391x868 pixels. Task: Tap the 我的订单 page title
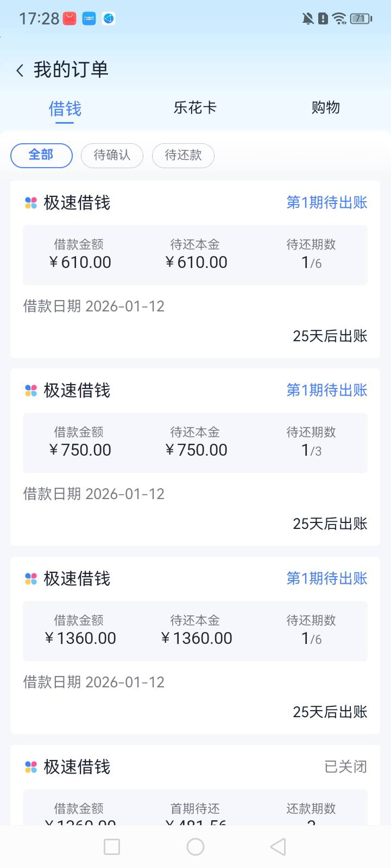click(71, 70)
